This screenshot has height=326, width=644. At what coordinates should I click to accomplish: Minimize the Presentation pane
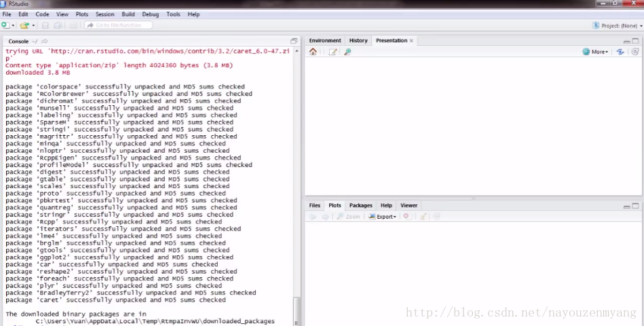pyautogui.click(x=627, y=41)
